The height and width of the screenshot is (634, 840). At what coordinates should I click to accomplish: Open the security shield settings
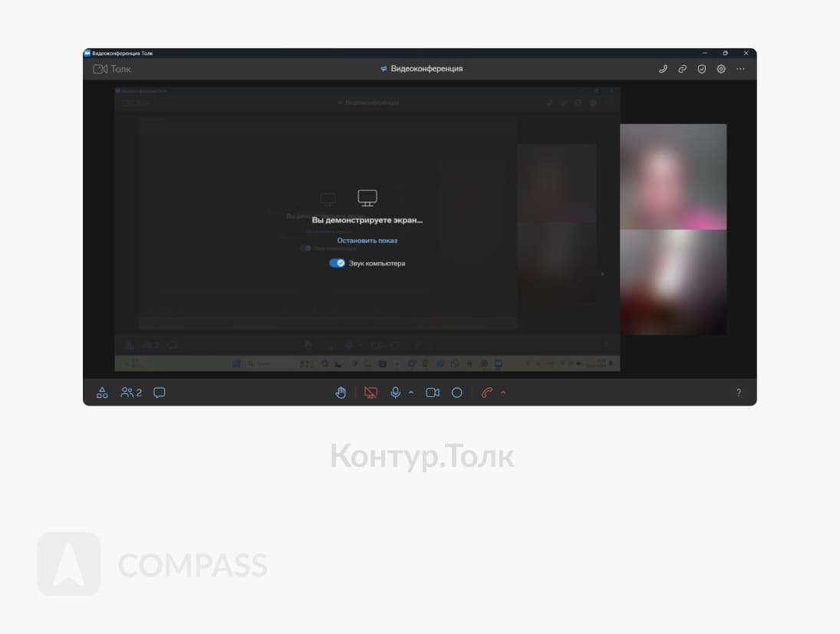tap(701, 69)
